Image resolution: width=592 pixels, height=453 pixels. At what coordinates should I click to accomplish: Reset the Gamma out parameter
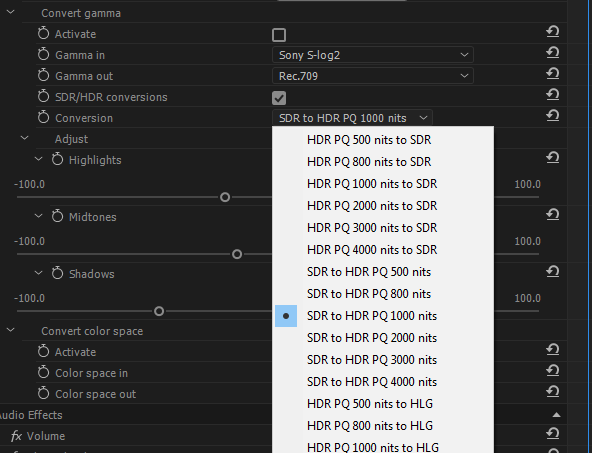tap(553, 73)
